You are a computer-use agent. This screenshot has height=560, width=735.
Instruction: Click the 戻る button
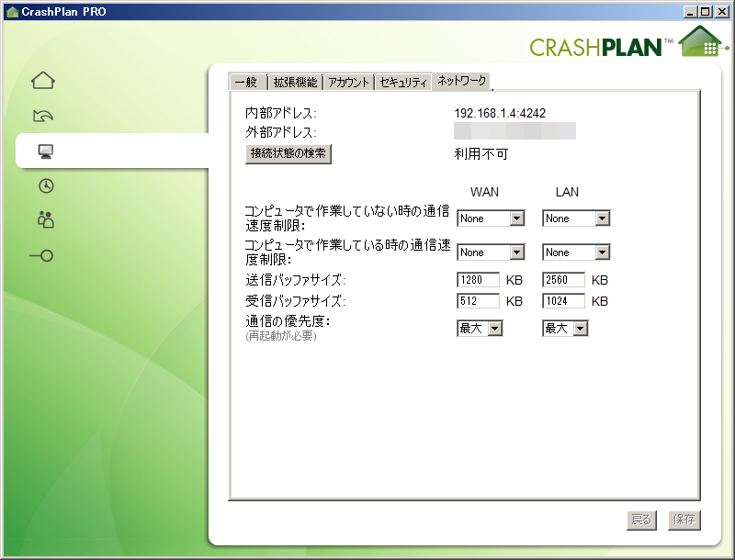[641, 520]
